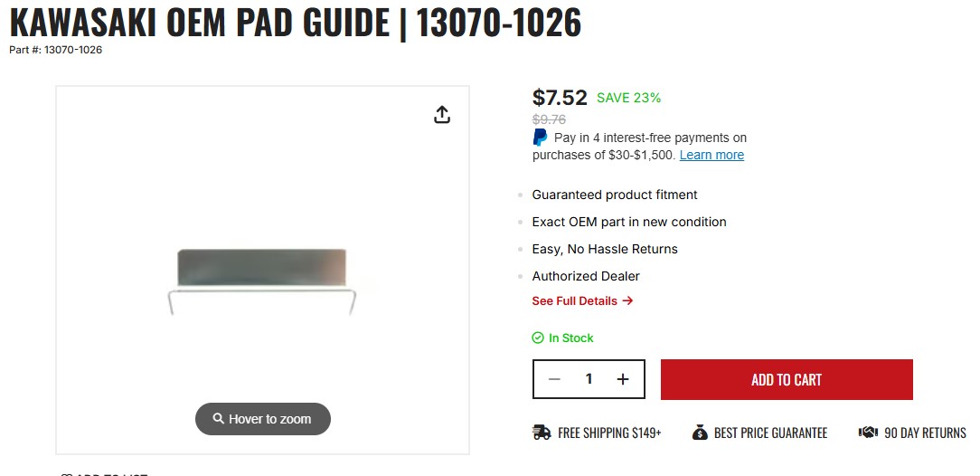Click the free shipping truck icon
980x476 pixels.
(542, 433)
